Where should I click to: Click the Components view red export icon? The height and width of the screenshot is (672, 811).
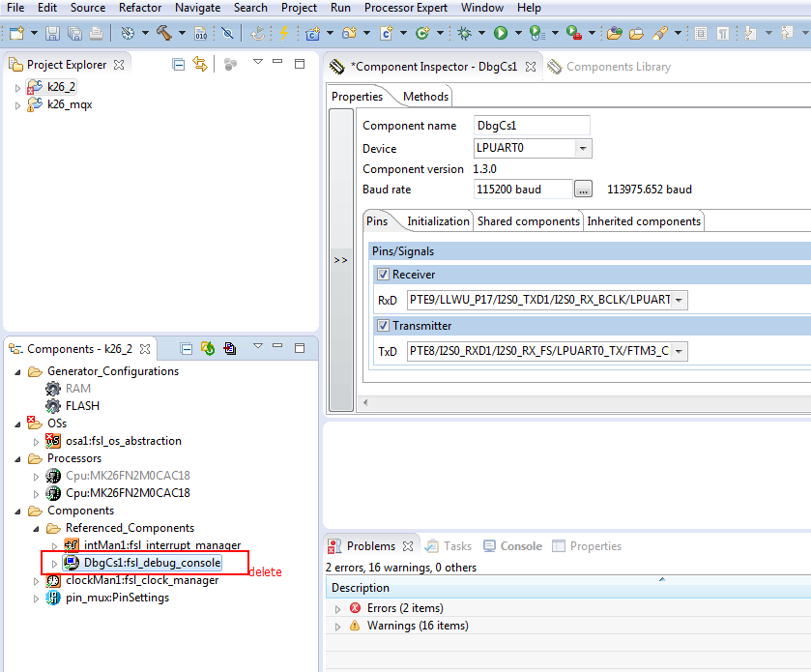pyautogui.click(x=230, y=349)
